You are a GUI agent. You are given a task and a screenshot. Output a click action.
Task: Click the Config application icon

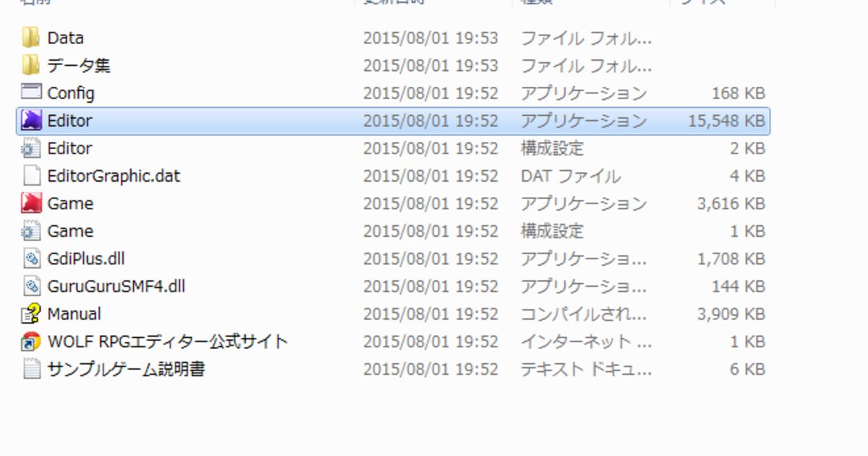point(31,93)
